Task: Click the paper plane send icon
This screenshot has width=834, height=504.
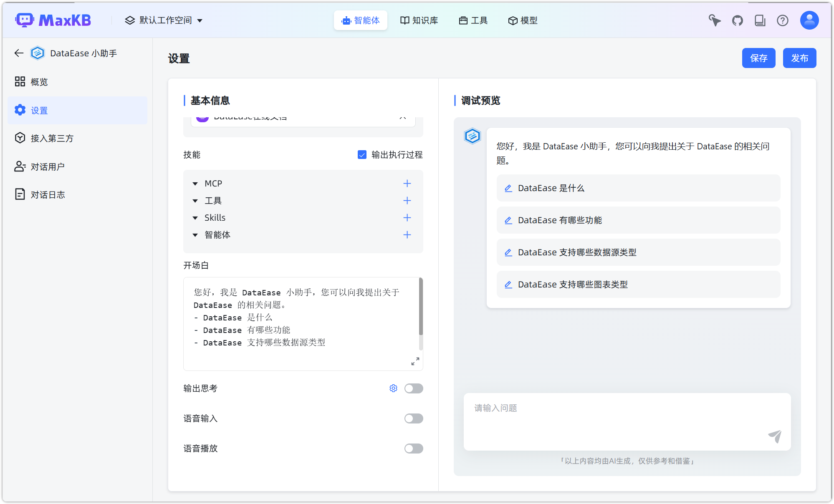Action: coord(775,436)
